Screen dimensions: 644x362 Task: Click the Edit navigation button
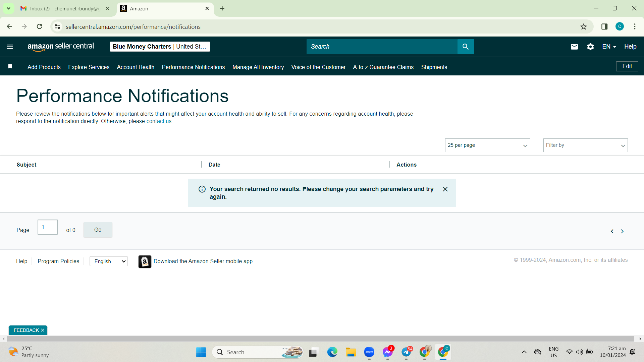click(x=627, y=66)
